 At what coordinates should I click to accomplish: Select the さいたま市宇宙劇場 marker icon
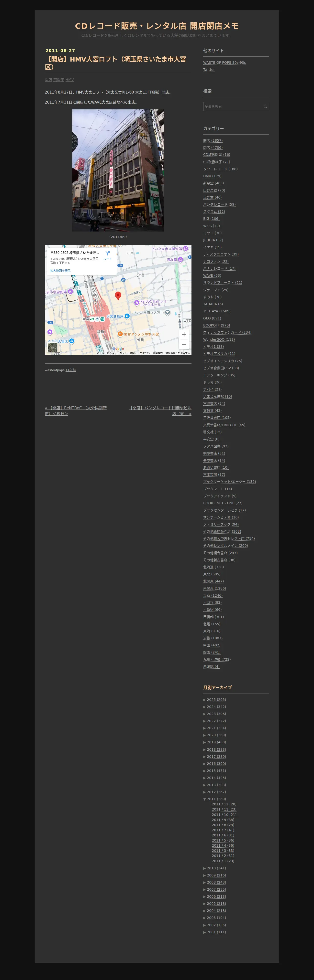(70, 292)
